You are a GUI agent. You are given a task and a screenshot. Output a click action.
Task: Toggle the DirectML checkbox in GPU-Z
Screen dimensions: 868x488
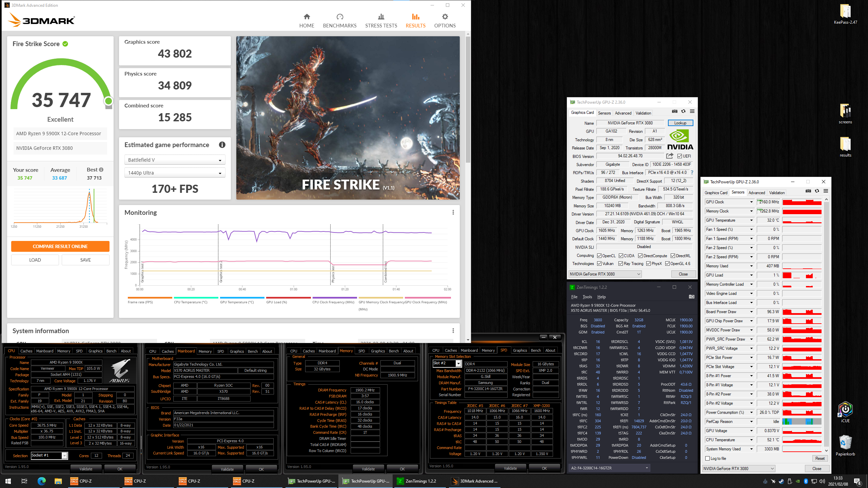pos(673,256)
